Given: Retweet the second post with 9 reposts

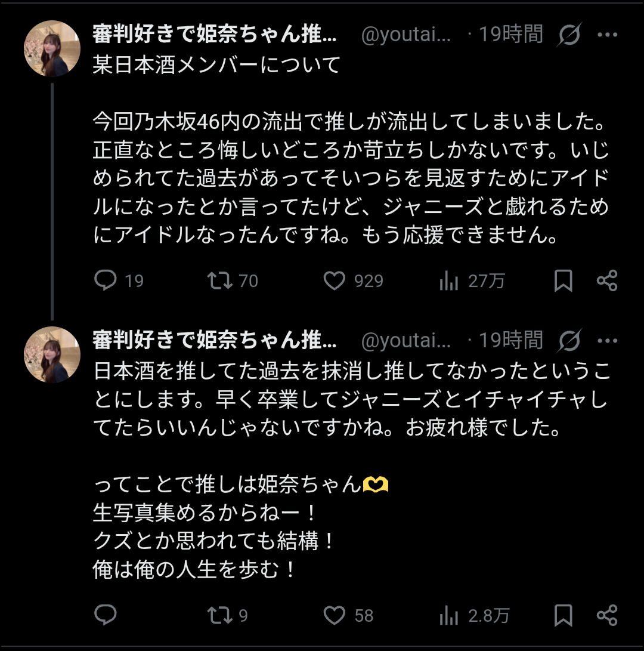Looking at the screenshot, I should [x=219, y=615].
